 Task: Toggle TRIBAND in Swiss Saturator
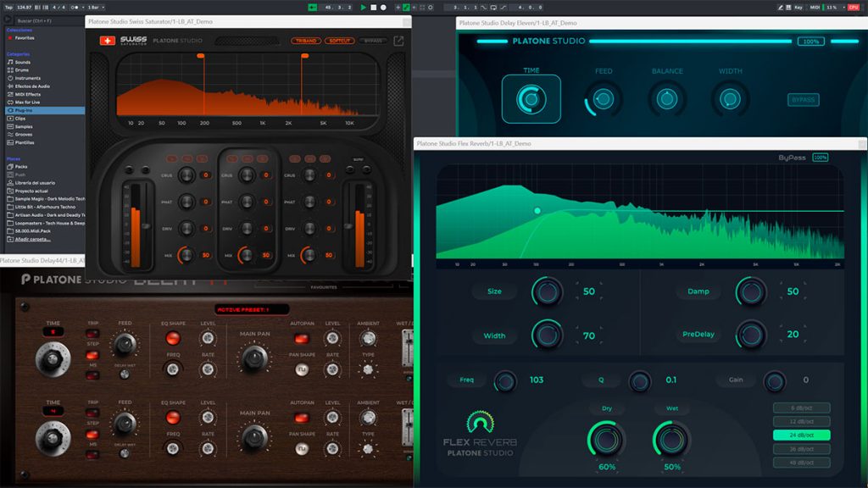pyautogui.click(x=305, y=41)
